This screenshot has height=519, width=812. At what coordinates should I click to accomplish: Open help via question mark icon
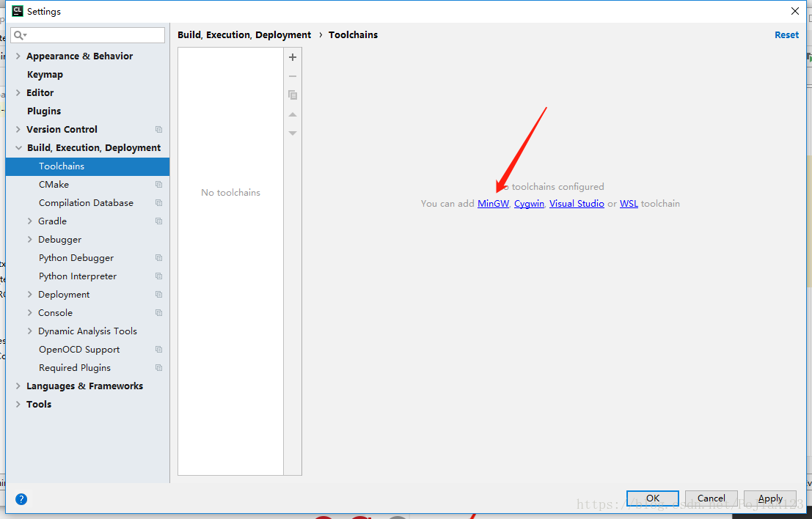pyautogui.click(x=21, y=498)
